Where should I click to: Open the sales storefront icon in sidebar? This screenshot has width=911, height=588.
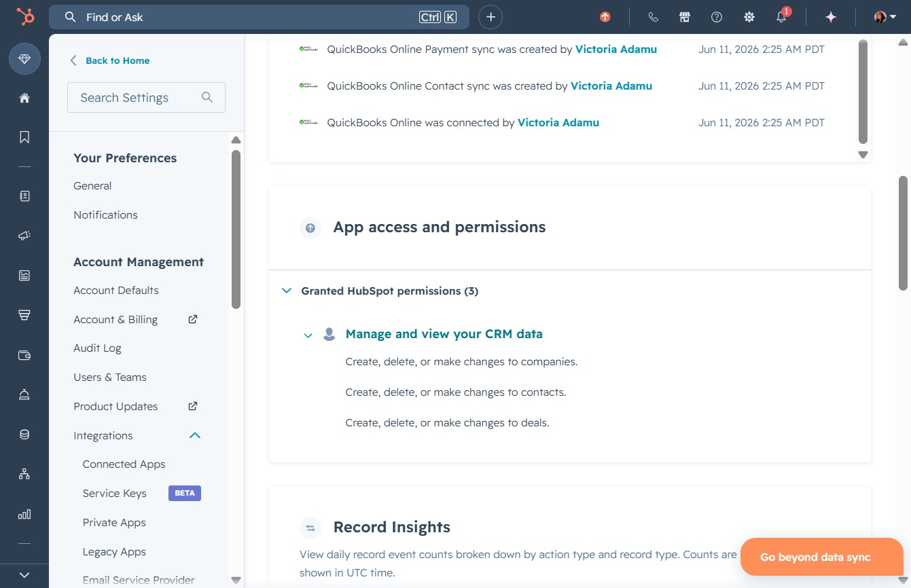[24, 315]
